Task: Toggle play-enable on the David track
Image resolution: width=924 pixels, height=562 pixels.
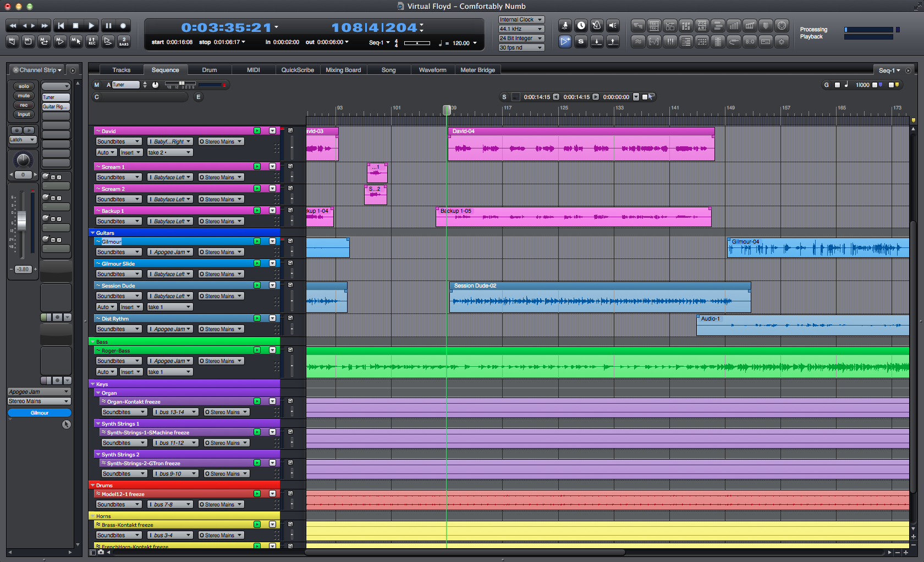Action: 257,131
